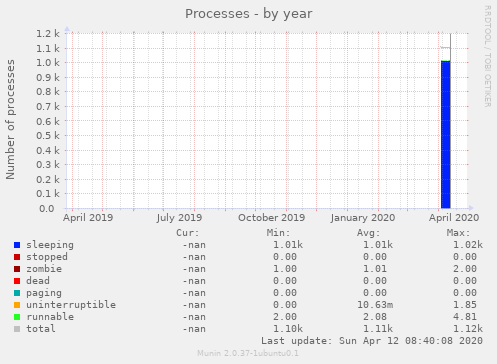Click the gray total line above the bar

coord(446,48)
